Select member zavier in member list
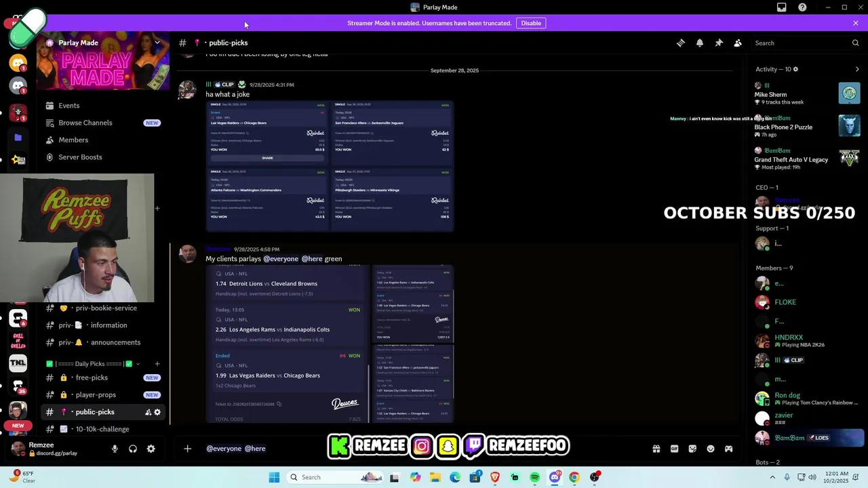 tap(807, 418)
